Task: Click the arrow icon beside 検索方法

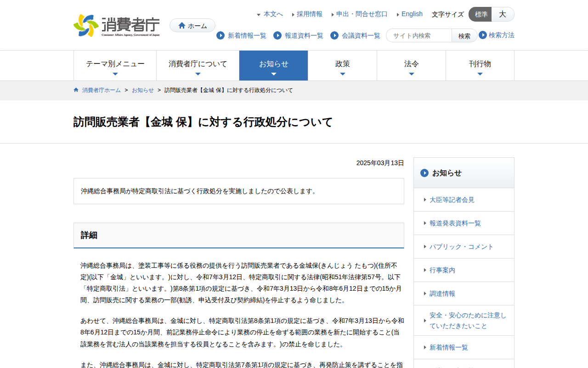Action: pyautogui.click(x=483, y=35)
